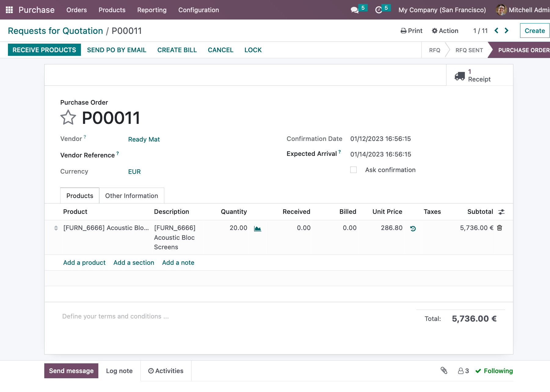This screenshot has width=550, height=392.
Task: Tick the Ask confirmation checkbox
Action: [353, 170]
